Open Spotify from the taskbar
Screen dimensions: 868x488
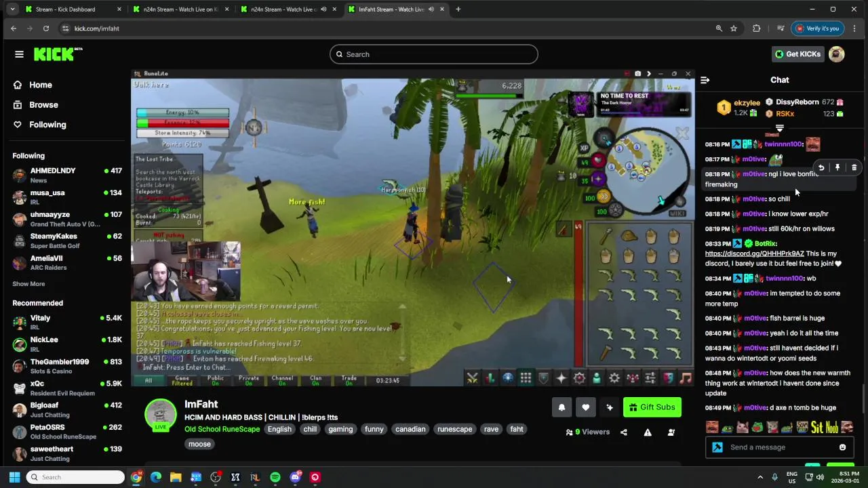275,477
